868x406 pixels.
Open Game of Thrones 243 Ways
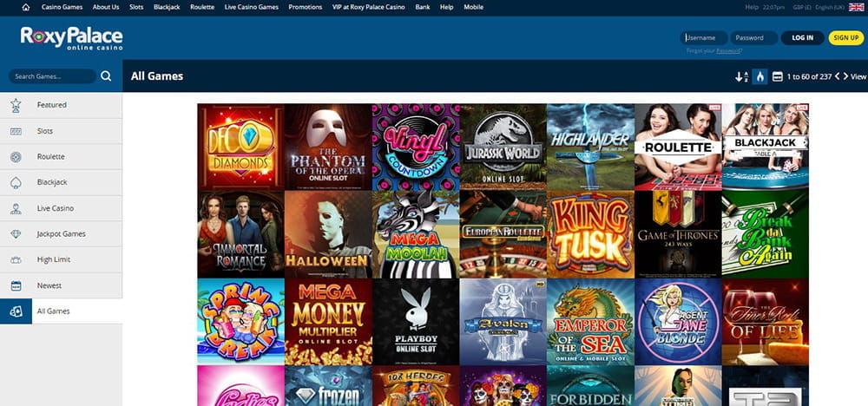[678, 234]
